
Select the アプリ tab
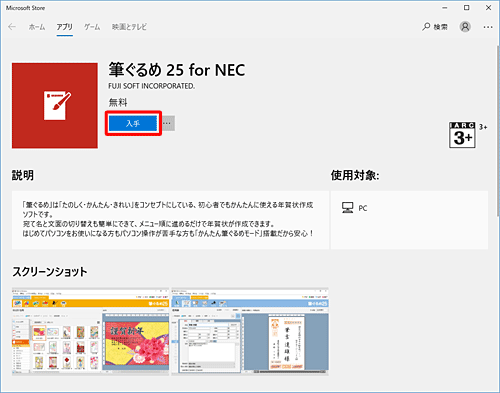point(64,27)
